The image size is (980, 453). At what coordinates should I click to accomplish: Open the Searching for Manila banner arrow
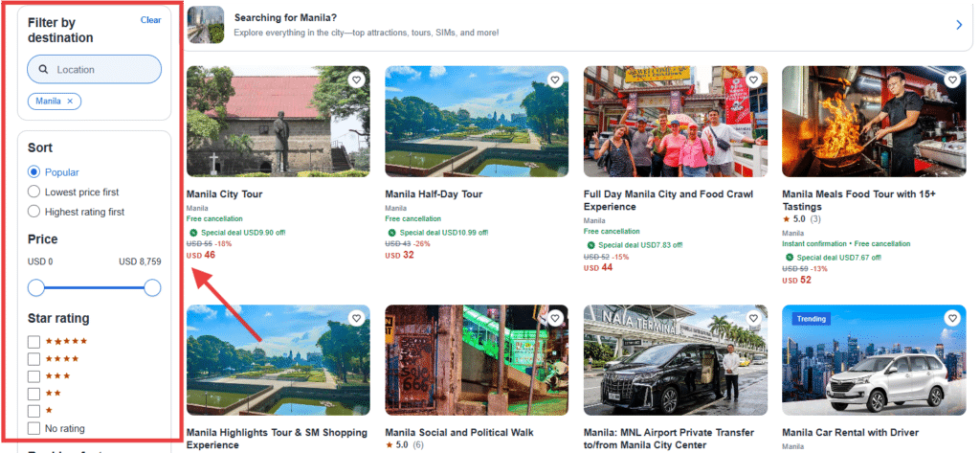click(x=959, y=25)
